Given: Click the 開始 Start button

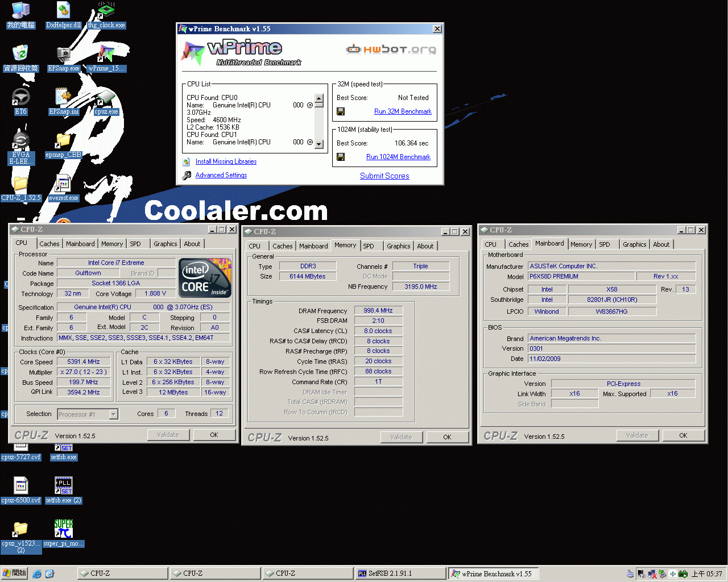Looking at the screenshot, I should point(14,573).
